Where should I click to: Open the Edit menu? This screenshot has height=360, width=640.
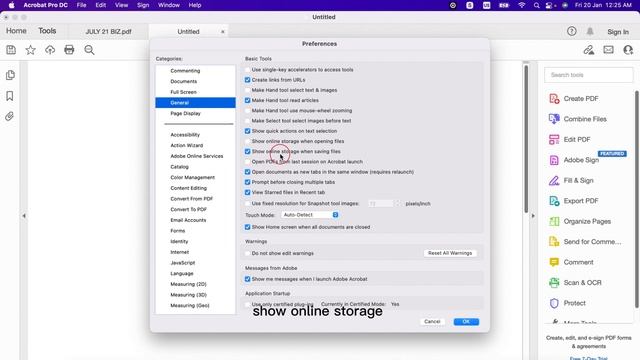(x=100, y=5)
